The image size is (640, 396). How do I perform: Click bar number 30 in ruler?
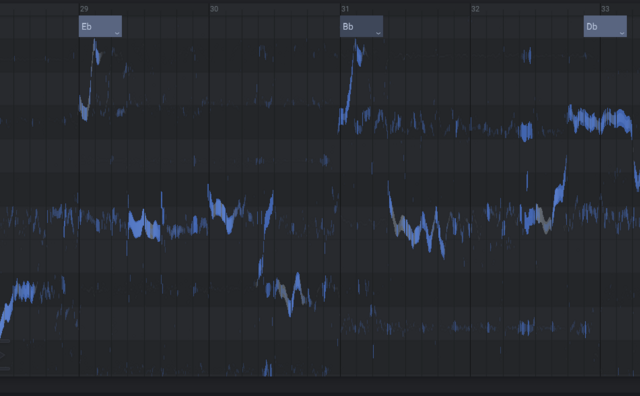pyautogui.click(x=214, y=9)
